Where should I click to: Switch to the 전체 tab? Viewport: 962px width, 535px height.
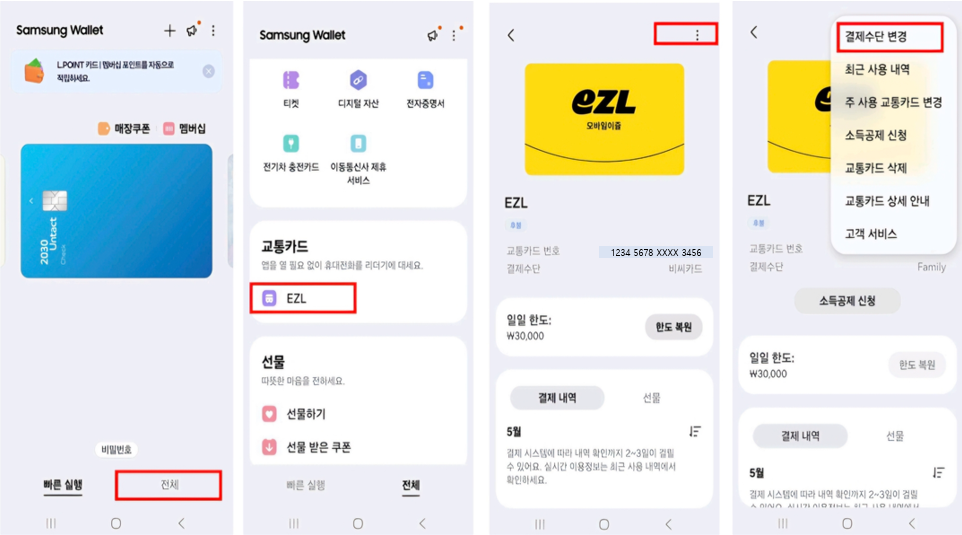pyautogui.click(x=169, y=485)
